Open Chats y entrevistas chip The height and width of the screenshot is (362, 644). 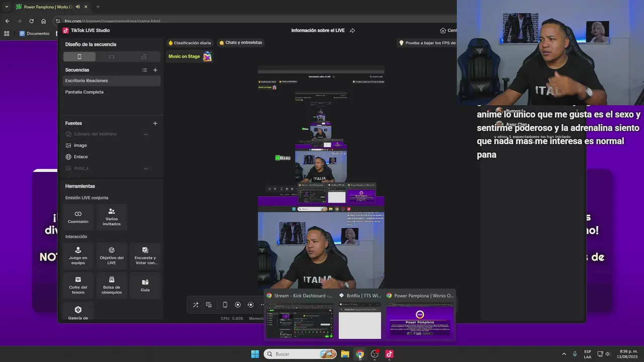[x=240, y=43]
